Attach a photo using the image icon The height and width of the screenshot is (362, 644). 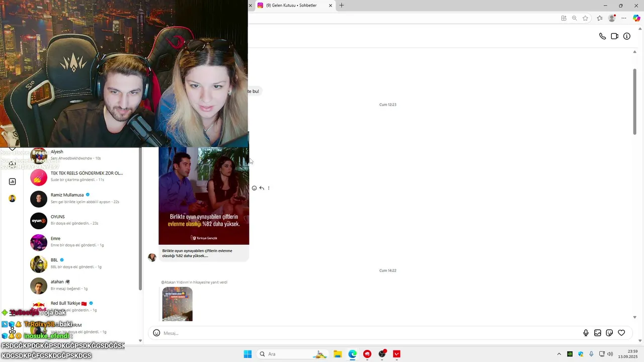click(x=598, y=333)
